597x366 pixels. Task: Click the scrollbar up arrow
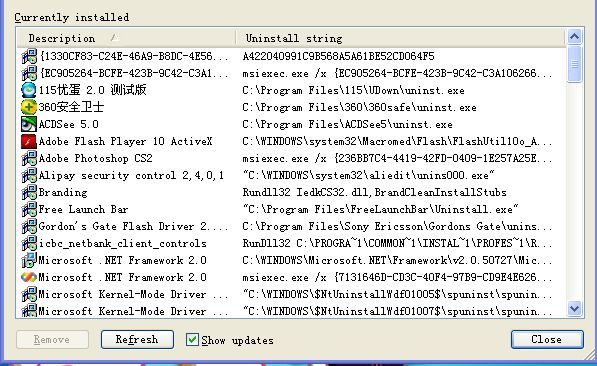[x=574, y=37]
